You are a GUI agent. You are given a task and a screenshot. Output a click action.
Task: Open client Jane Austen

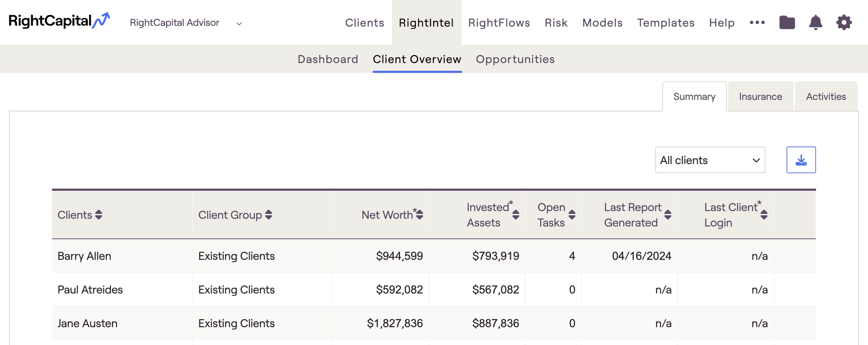[x=87, y=323]
